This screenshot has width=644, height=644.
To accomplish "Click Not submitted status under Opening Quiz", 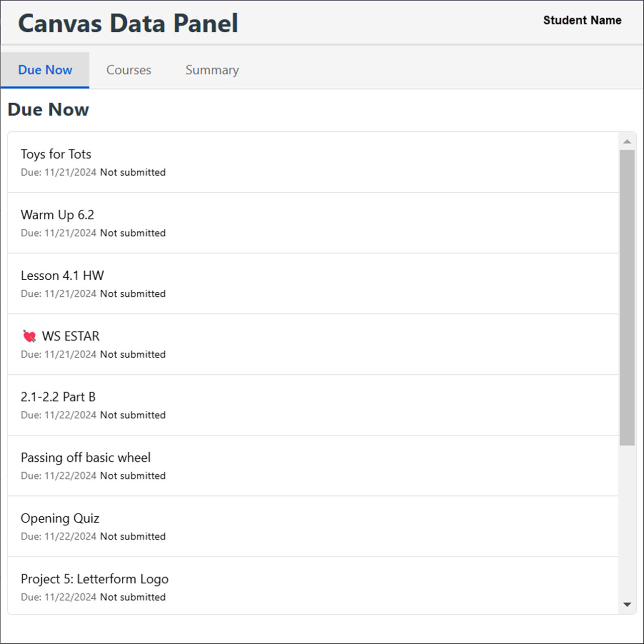I will 133,536.
